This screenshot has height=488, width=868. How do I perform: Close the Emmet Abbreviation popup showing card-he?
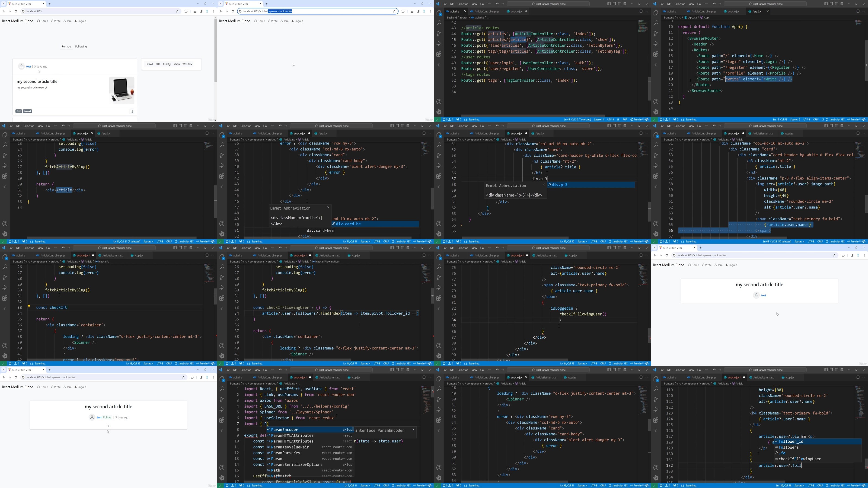[328, 207]
